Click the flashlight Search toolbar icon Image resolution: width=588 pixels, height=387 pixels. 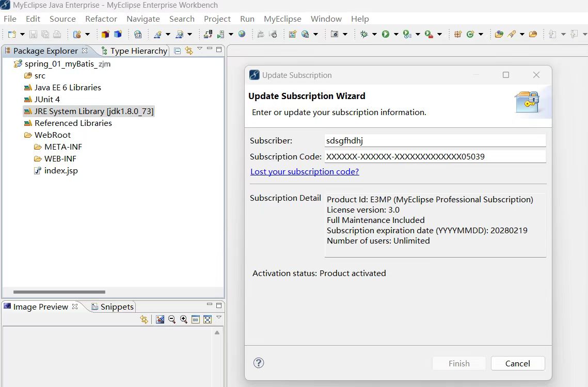point(512,34)
